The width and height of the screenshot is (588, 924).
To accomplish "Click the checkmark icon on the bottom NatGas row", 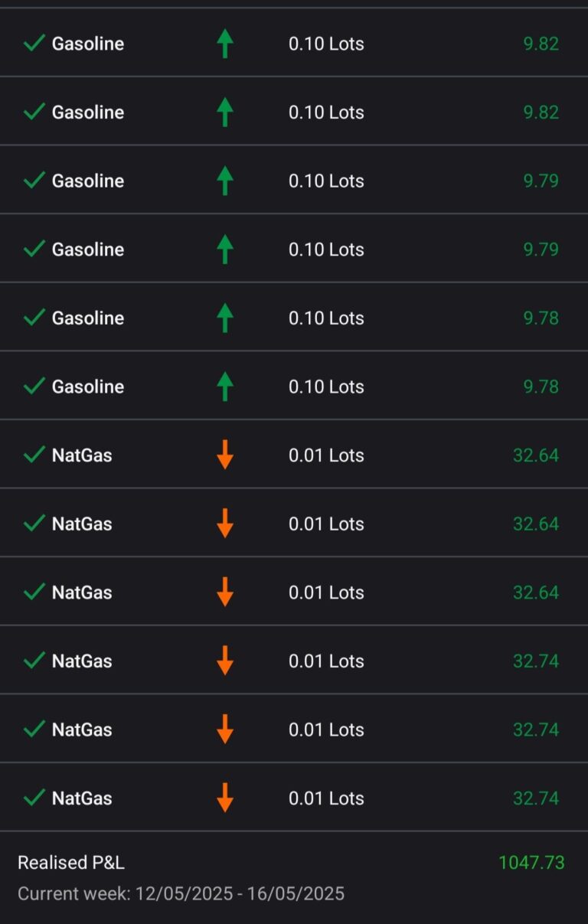I will tap(34, 798).
